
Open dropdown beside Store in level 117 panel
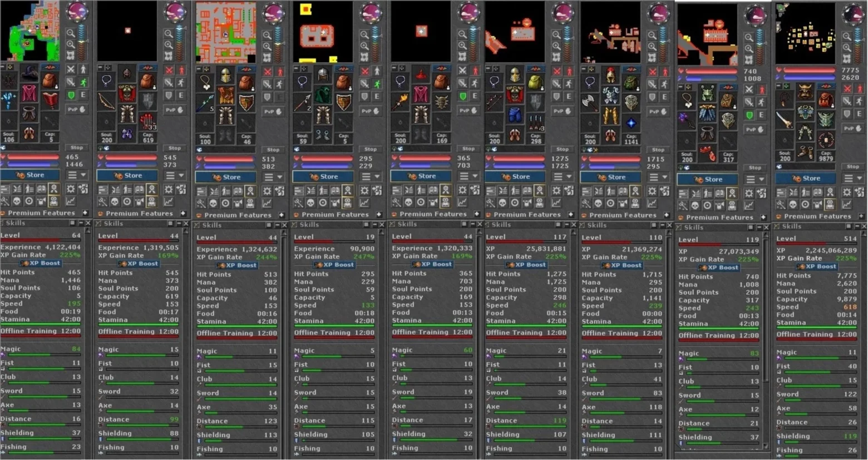click(563, 176)
